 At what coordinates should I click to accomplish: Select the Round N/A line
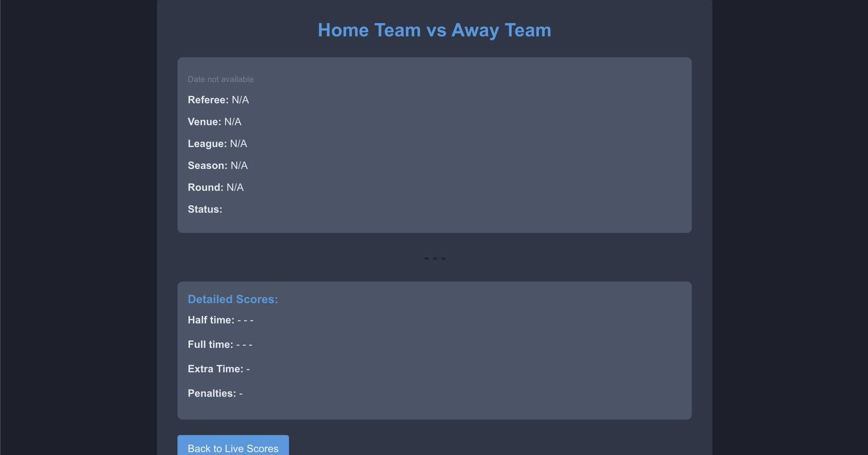[x=215, y=187]
